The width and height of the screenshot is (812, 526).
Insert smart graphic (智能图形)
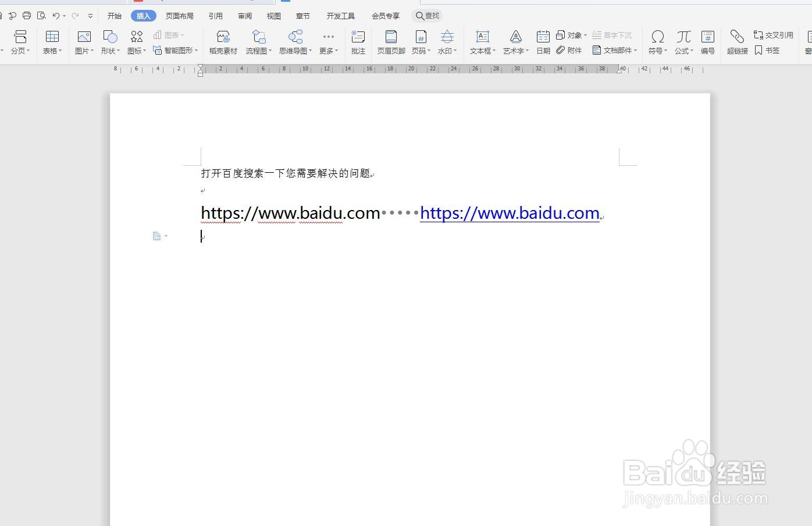[175, 51]
